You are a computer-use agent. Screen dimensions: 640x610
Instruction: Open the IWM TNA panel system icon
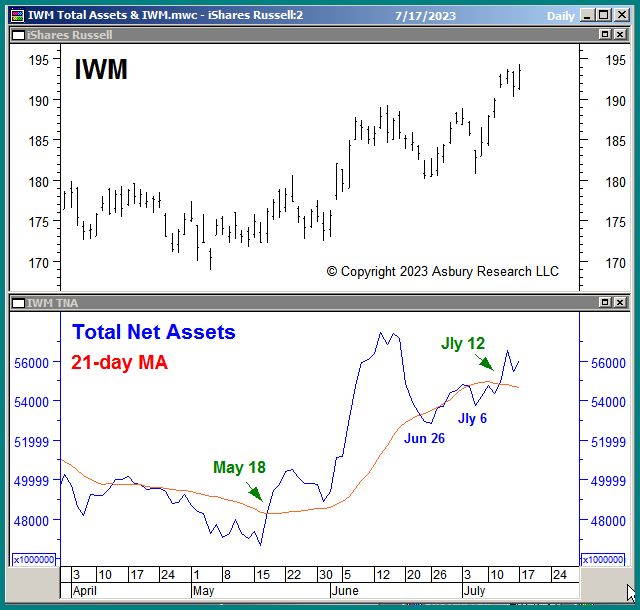17,302
